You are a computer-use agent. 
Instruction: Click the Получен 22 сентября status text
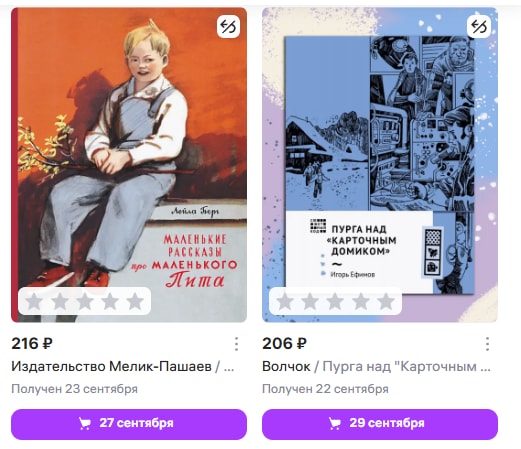(x=325, y=389)
